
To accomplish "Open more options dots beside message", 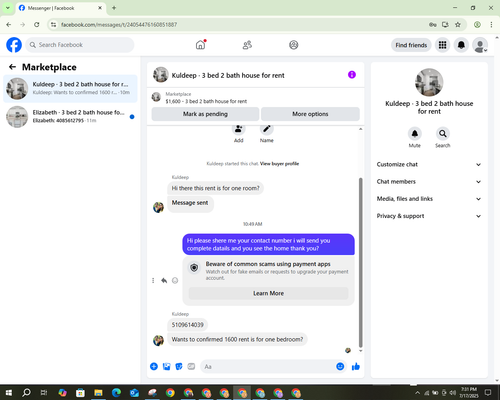I will coord(153,281).
